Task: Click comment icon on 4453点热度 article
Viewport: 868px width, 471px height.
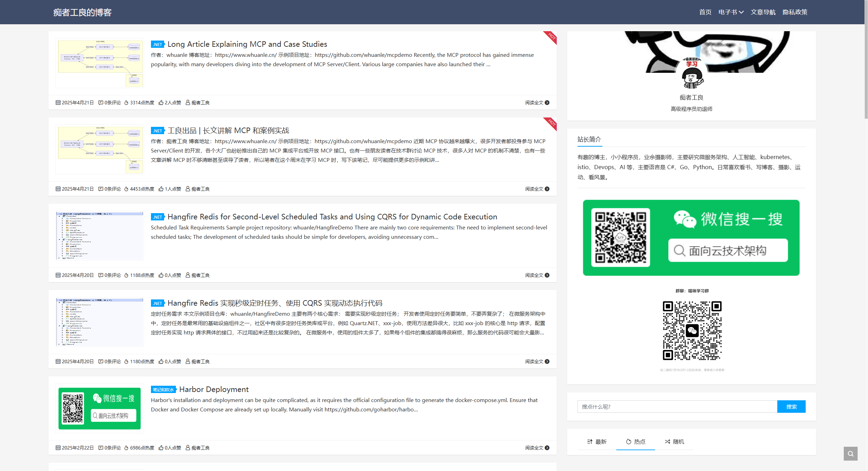Action: click(101, 189)
